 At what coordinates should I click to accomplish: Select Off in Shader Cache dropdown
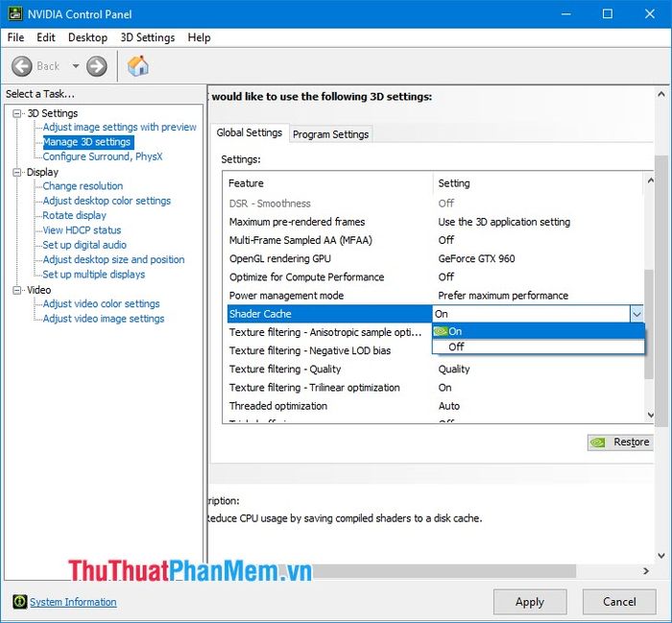[539, 347]
